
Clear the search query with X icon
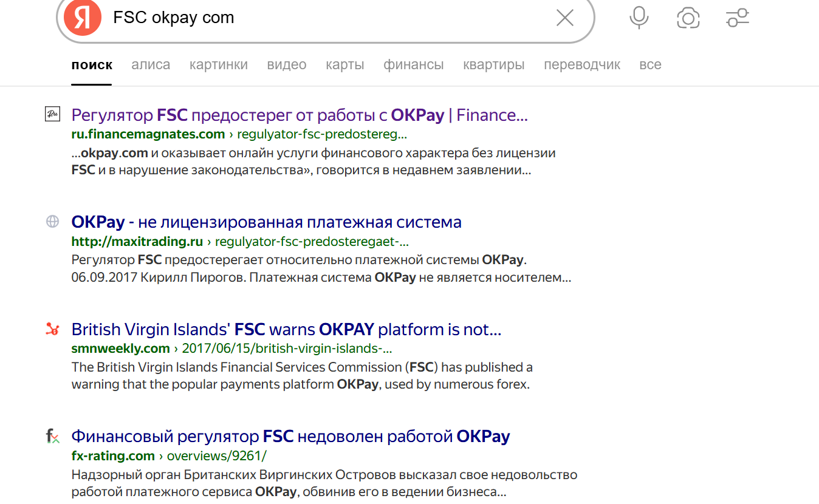point(565,18)
